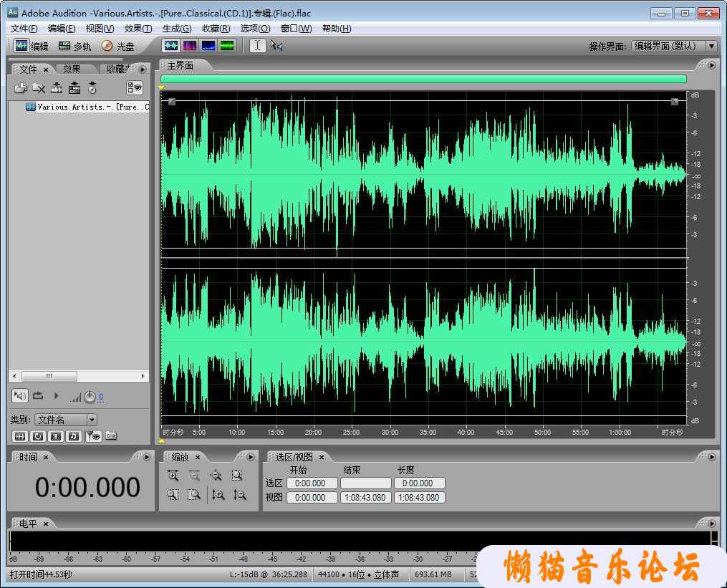This screenshot has height=588, width=727.
Task: Click the edit file insert icon
Action: (x=57, y=87)
